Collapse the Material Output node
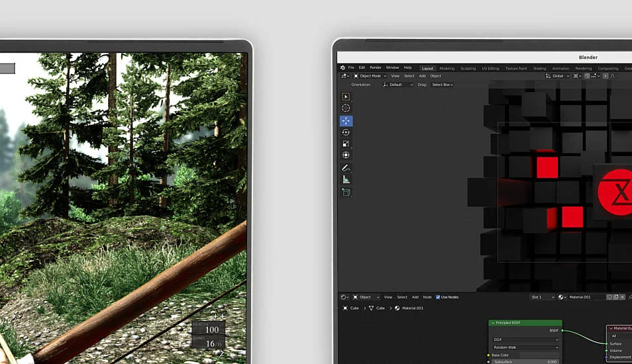 coord(611,328)
